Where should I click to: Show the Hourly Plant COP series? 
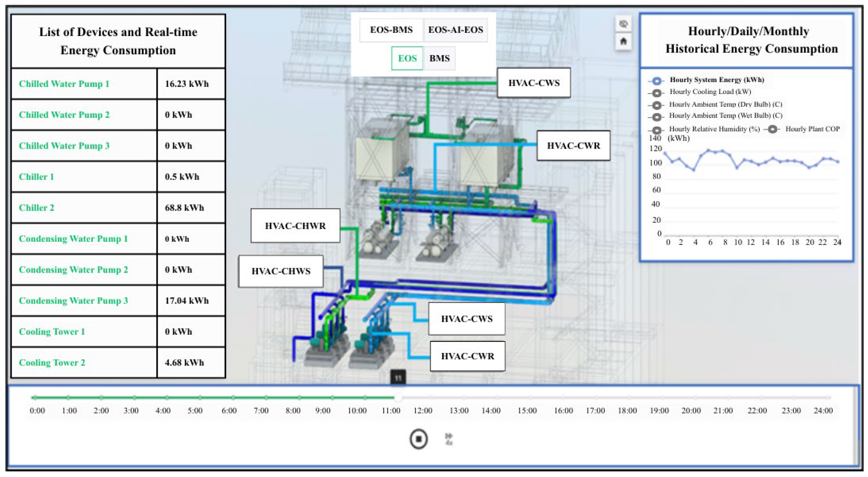tap(772, 129)
